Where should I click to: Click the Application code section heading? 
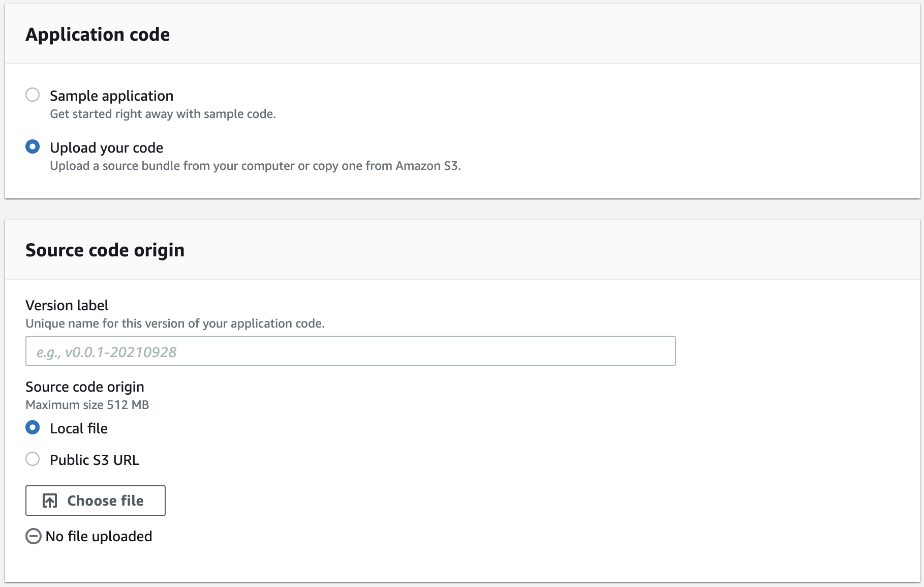point(98,35)
